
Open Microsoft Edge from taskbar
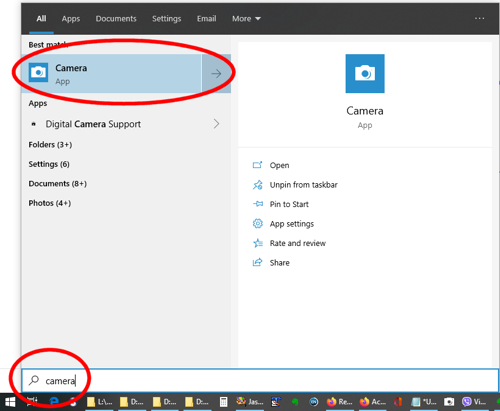(x=54, y=402)
